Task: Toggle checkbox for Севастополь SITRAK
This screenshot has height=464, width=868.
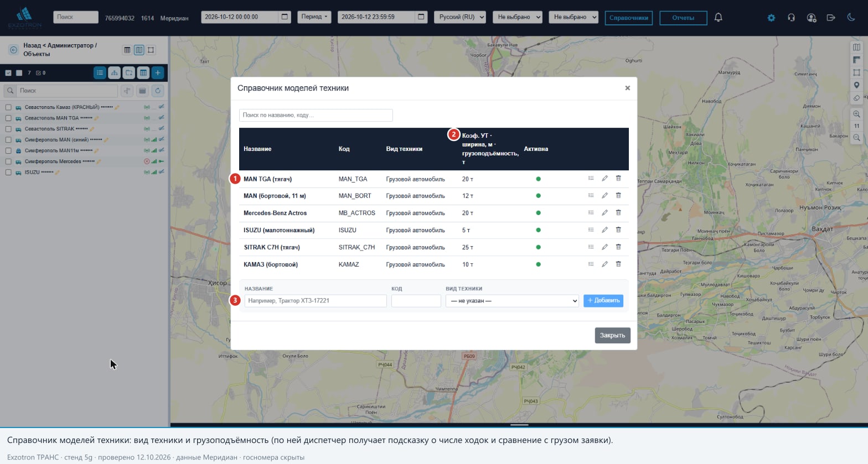Action: pos(8,129)
